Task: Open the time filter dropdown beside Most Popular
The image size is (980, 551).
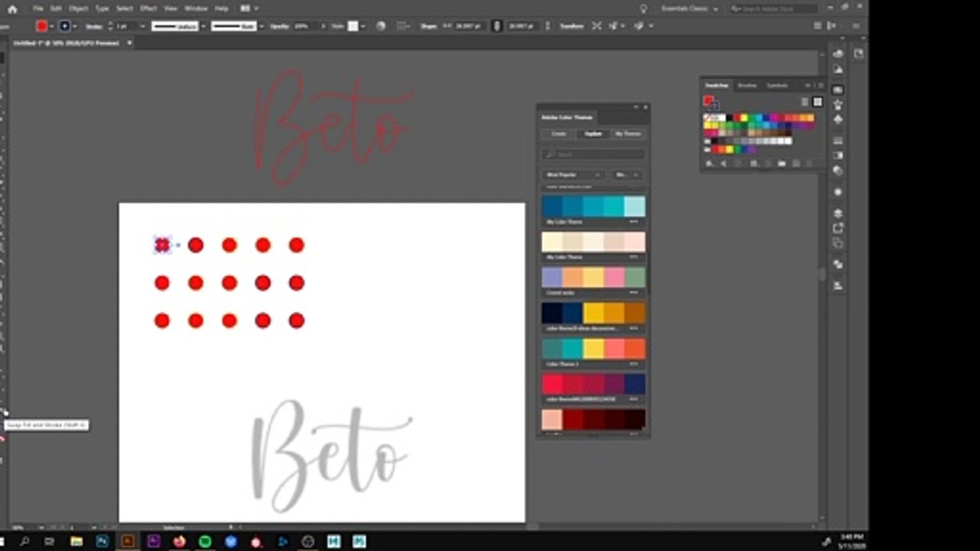Action: [x=629, y=174]
